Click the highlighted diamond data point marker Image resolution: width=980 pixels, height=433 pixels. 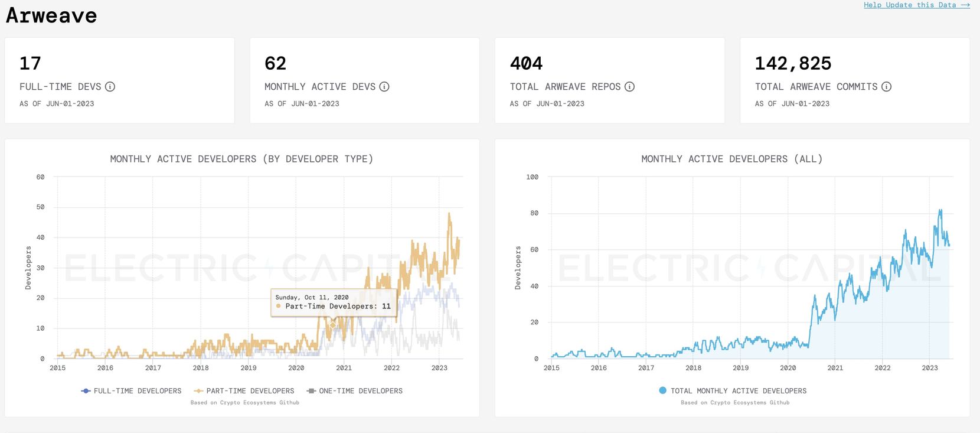(x=333, y=325)
